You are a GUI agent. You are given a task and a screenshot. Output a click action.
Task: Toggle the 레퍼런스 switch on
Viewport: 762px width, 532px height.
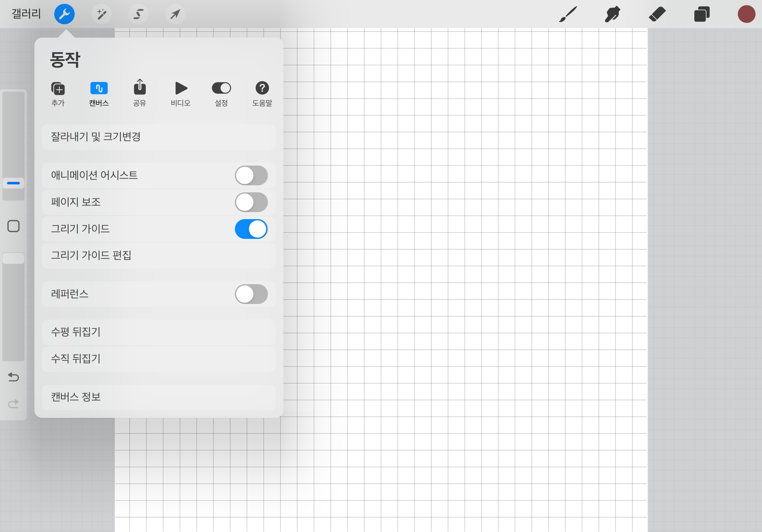tap(251, 294)
